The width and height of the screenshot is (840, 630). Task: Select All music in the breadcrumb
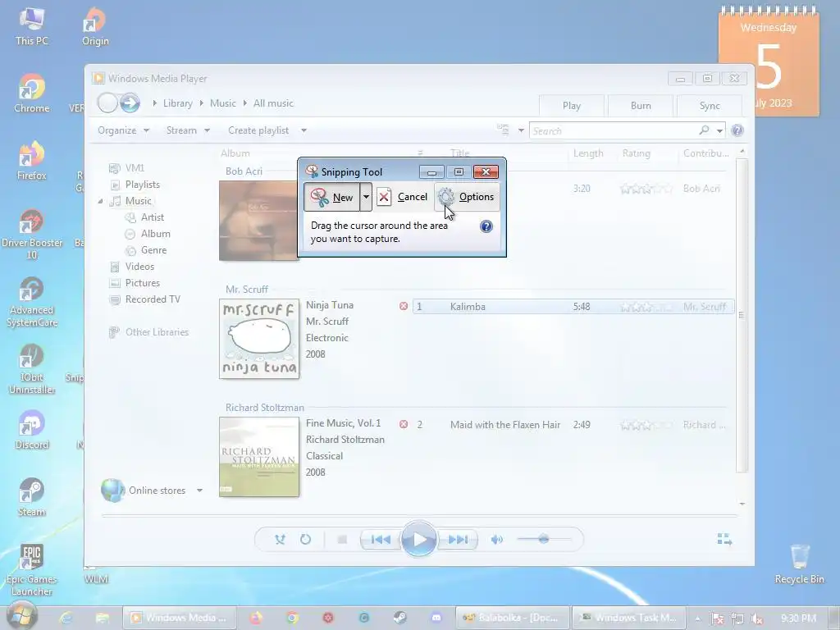[x=273, y=103]
